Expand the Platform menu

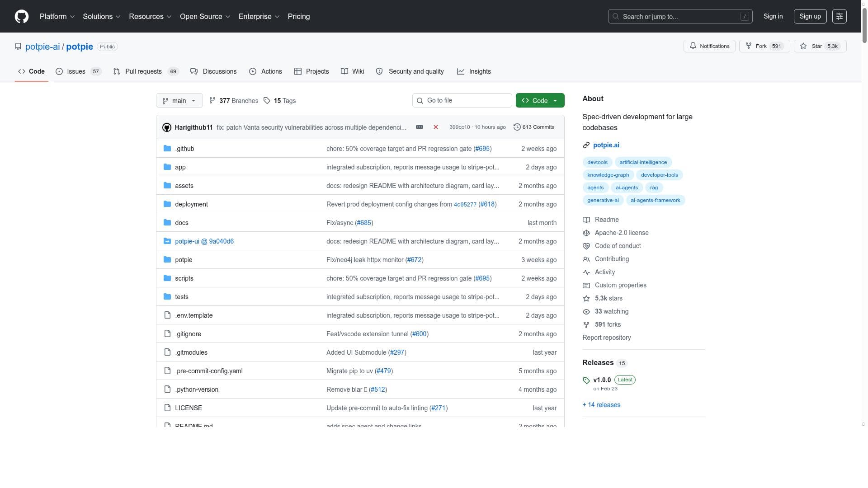click(57, 16)
